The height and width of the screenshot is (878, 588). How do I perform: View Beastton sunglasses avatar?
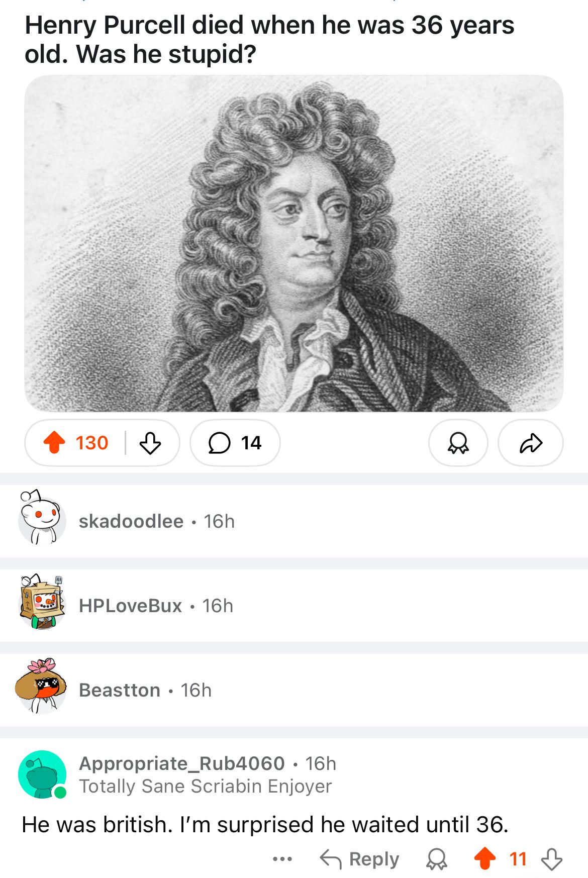tap(41, 687)
